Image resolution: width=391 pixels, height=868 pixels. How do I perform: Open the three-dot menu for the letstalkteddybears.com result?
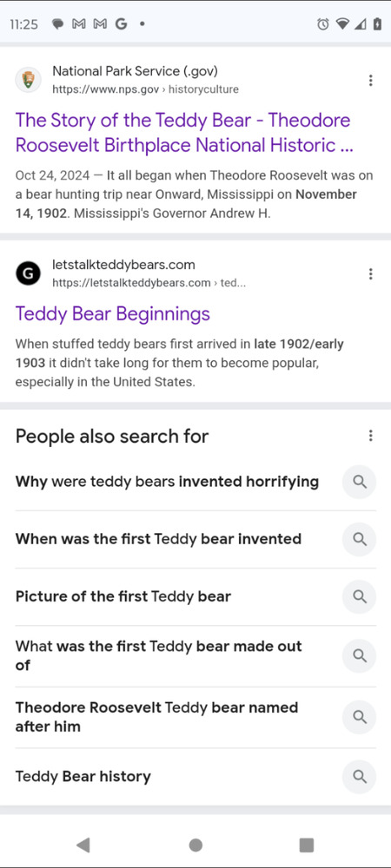[370, 273]
